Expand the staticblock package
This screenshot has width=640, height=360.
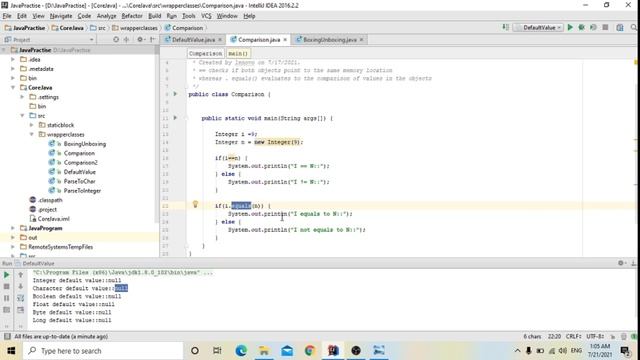pos(32,125)
